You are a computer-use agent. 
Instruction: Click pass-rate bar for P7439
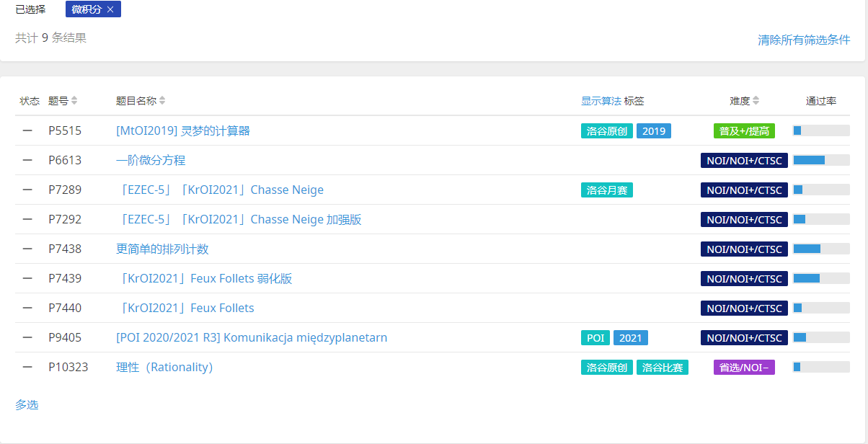821,278
